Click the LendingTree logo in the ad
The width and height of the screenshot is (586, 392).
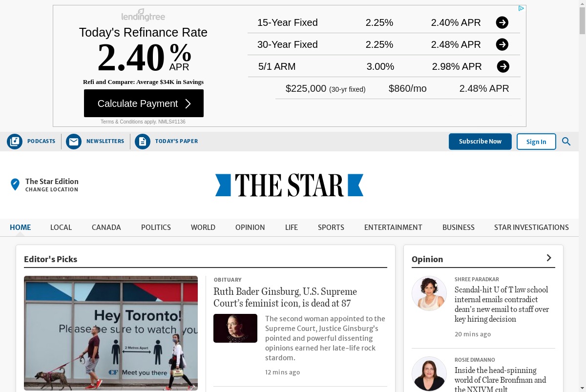click(143, 15)
